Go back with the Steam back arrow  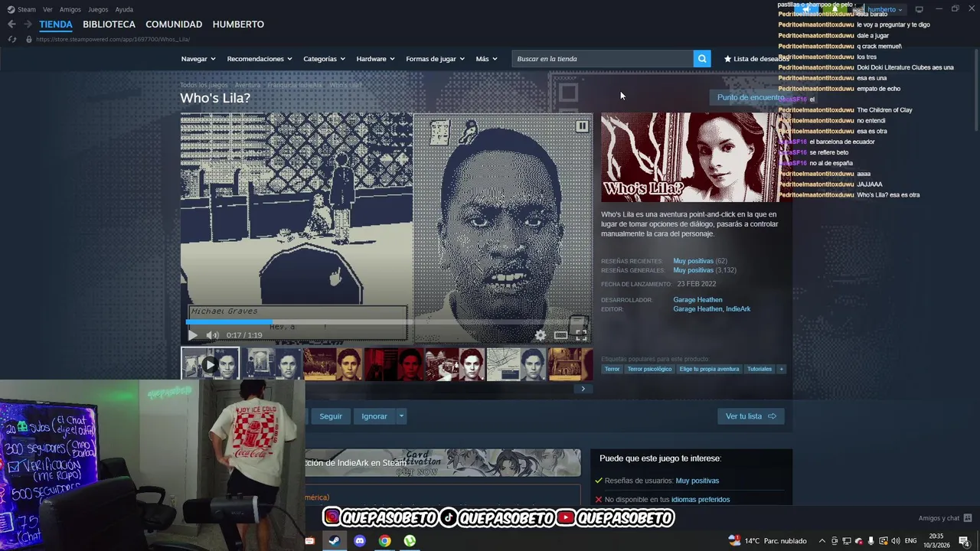(11, 24)
